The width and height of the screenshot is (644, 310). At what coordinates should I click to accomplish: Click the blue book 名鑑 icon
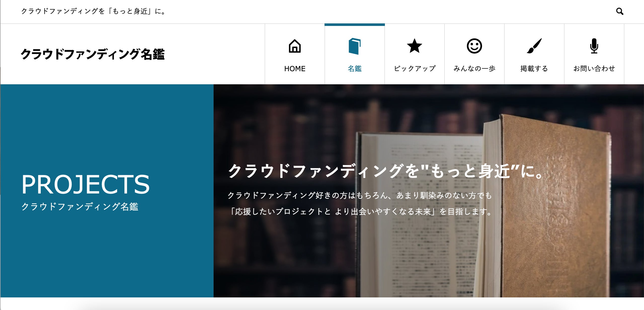355,46
